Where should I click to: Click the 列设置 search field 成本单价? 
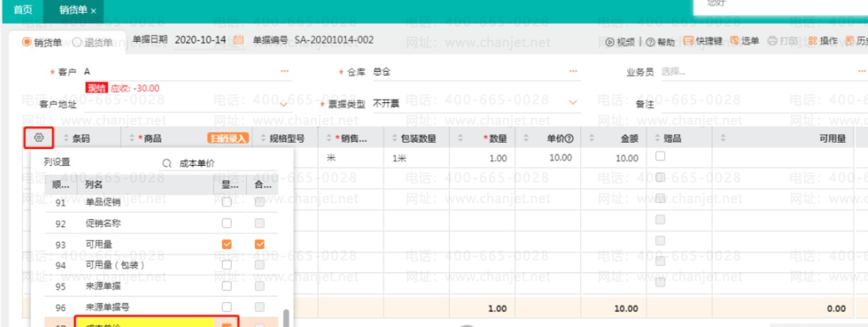click(x=229, y=163)
